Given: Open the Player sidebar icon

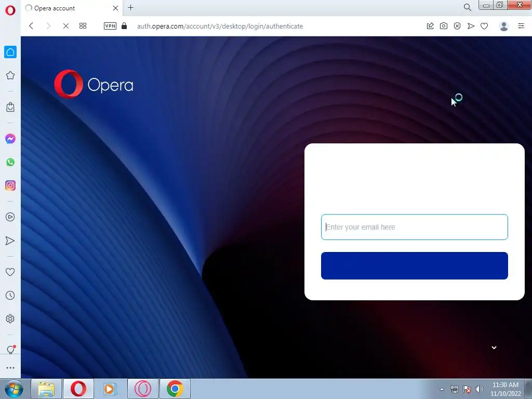Looking at the screenshot, I should tap(10, 217).
